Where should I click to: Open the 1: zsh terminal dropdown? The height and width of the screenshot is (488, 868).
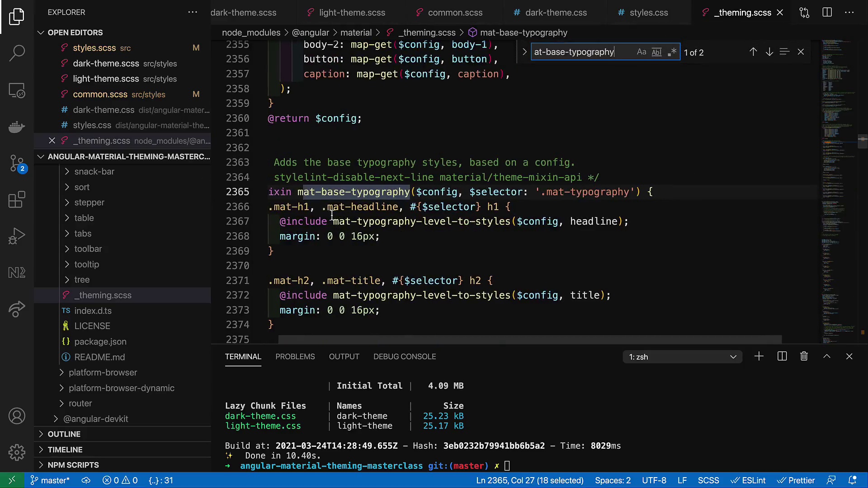click(683, 357)
